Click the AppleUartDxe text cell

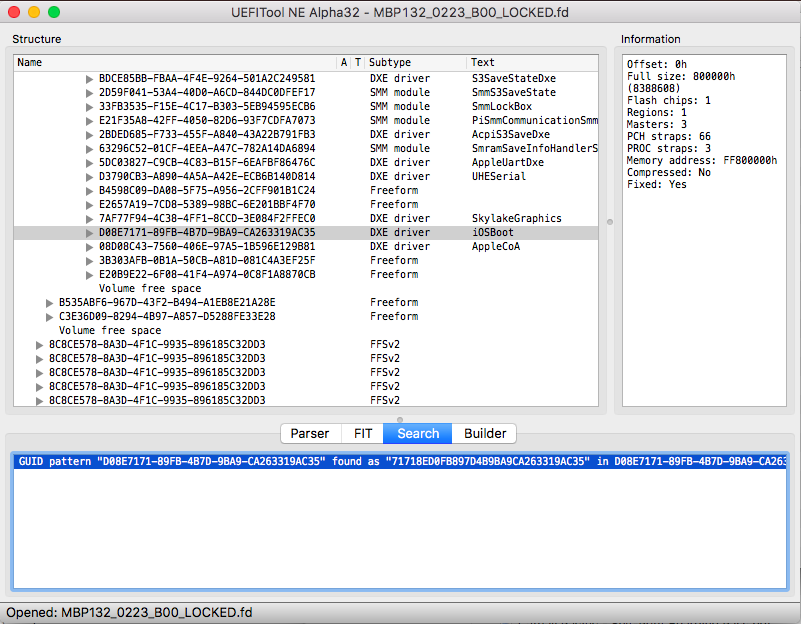click(508, 162)
